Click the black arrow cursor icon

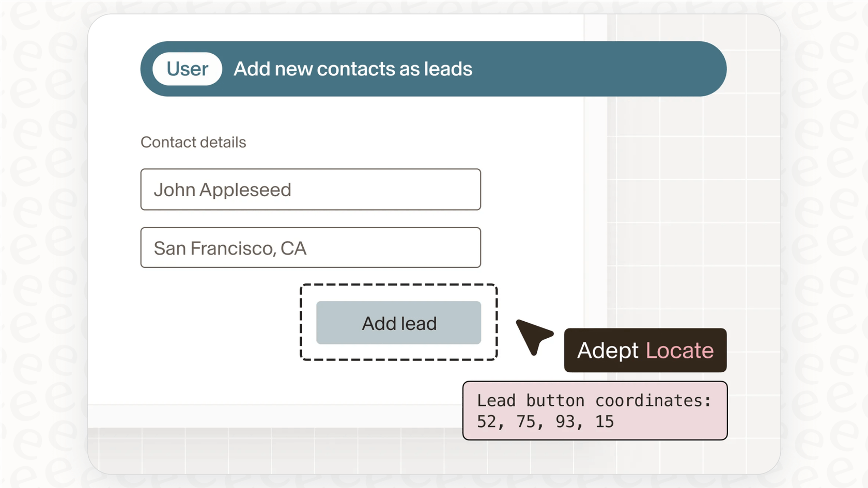click(x=532, y=335)
